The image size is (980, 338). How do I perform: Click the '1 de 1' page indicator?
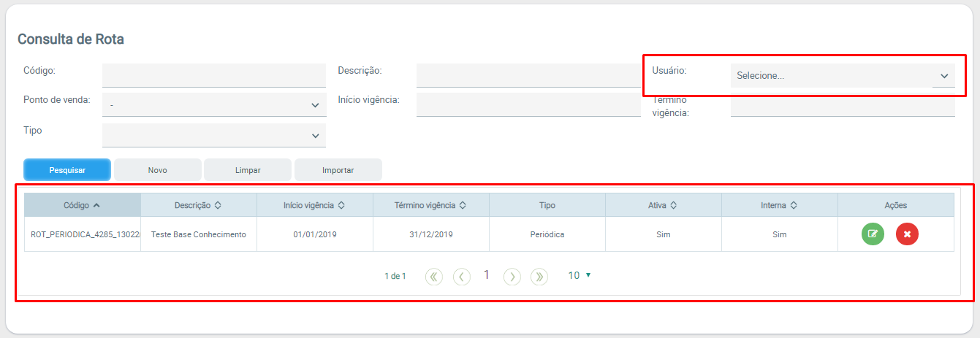(x=395, y=276)
